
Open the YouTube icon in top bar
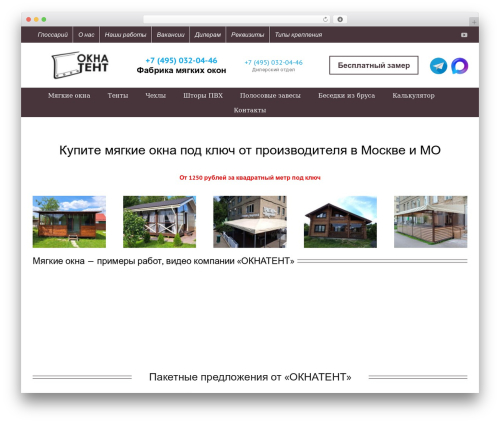(x=464, y=35)
